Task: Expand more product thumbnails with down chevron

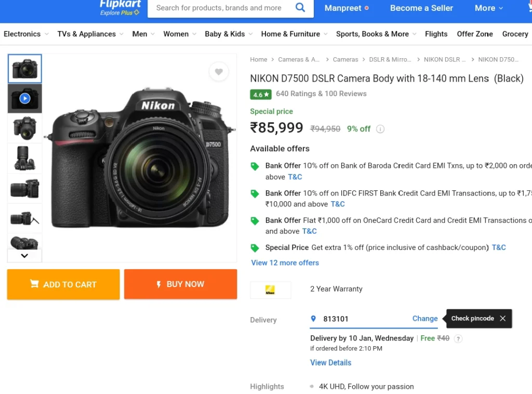Action: (24, 256)
